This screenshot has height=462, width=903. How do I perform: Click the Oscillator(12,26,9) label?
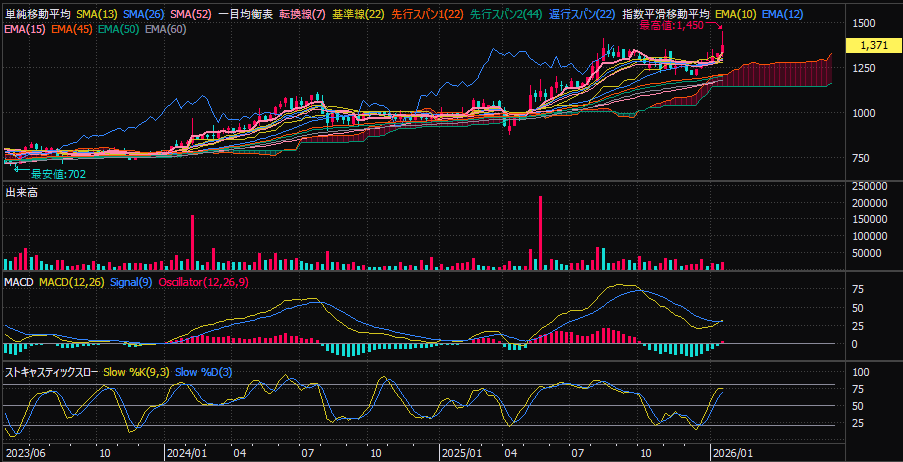[203, 283]
